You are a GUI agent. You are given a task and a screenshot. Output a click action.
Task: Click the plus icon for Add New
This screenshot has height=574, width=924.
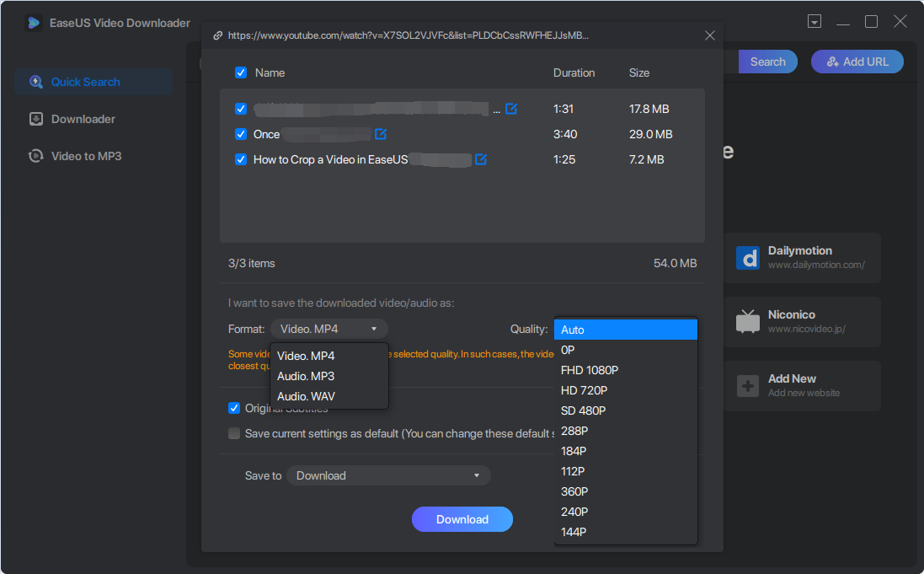(x=748, y=386)
